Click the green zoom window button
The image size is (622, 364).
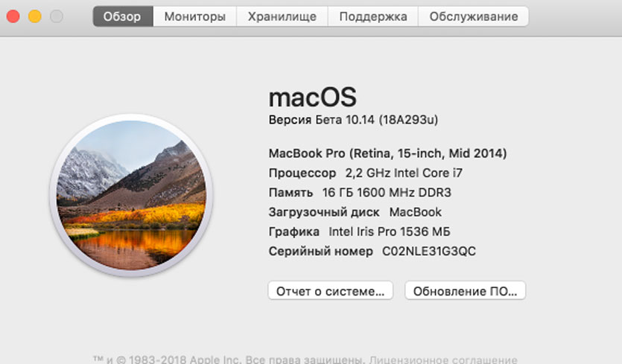pos(56,16)
